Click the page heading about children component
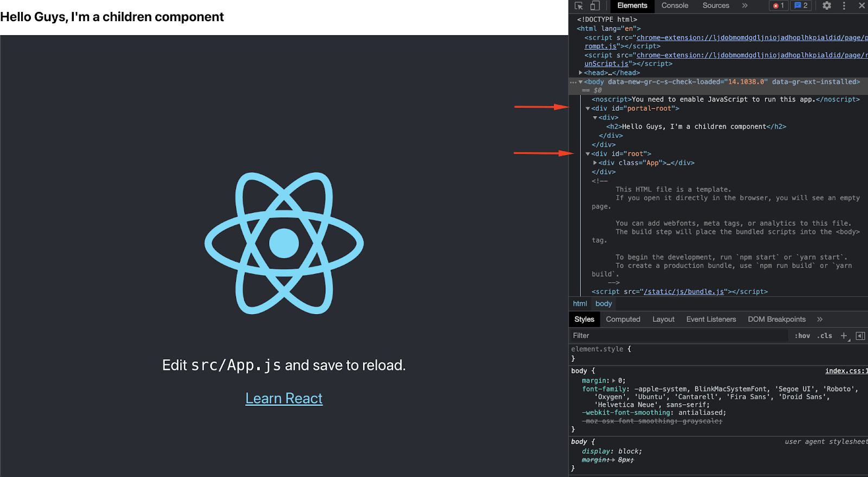This screenshot has height=477, width=868. click(x=112, y=17)
